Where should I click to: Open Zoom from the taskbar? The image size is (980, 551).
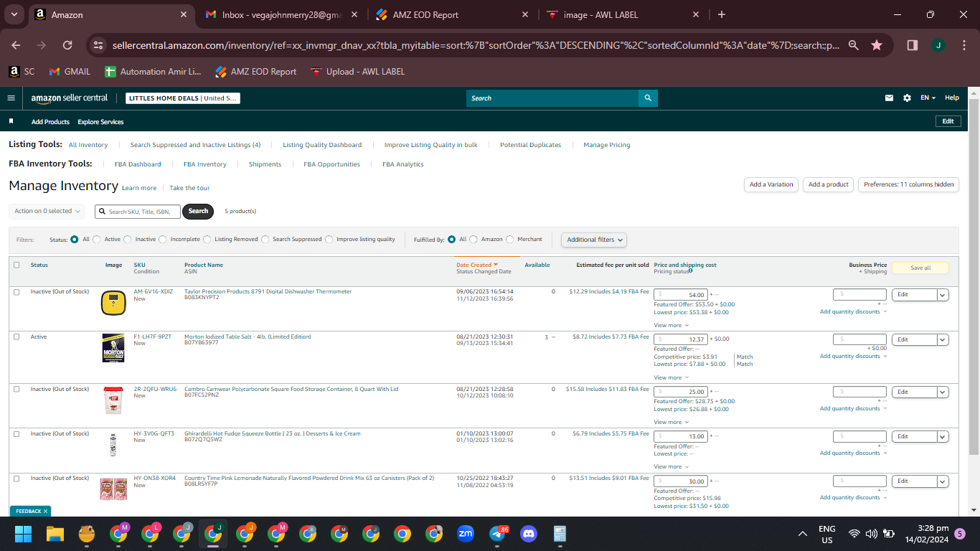point(466,534)
